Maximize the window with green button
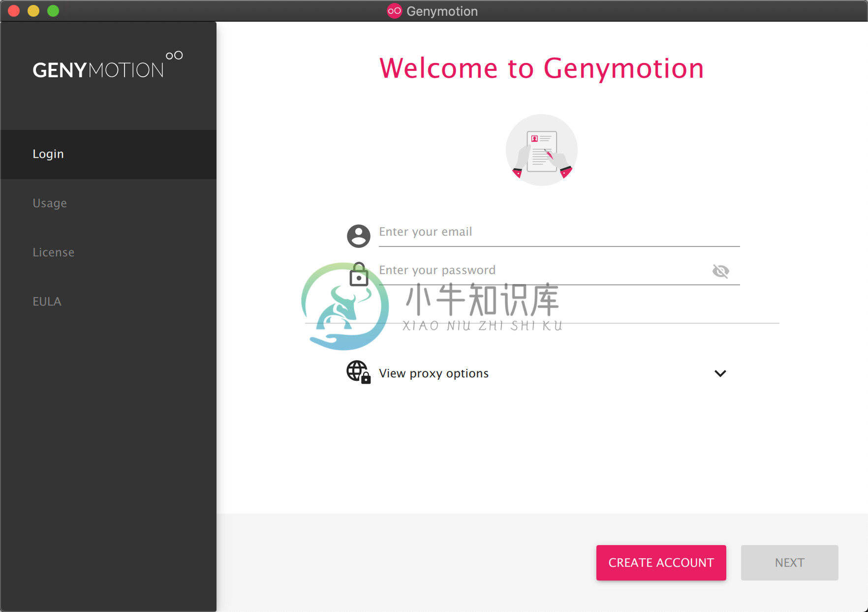868x612 pixels. click(53, 11)
